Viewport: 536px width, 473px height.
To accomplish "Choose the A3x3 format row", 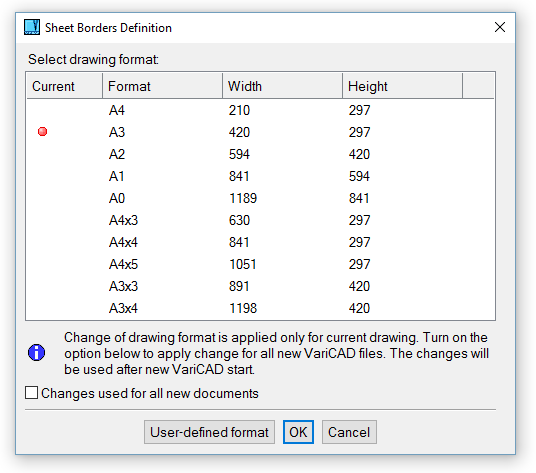I will point(260,286).
